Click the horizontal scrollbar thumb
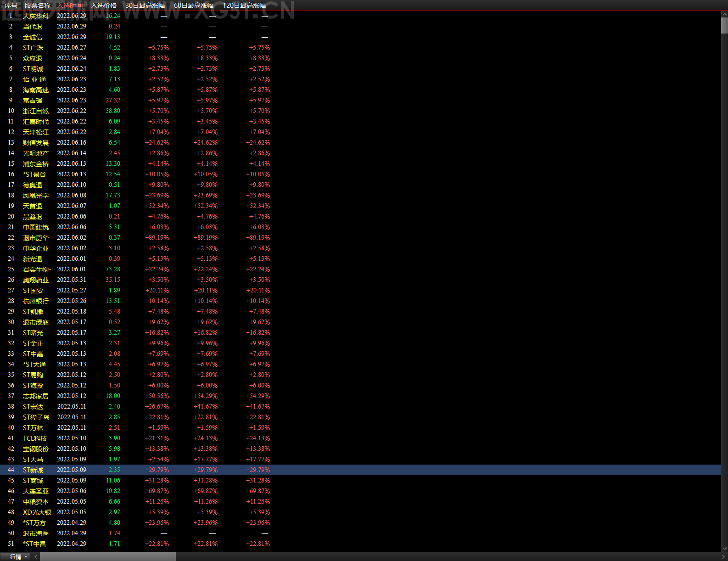 (108, 556)
